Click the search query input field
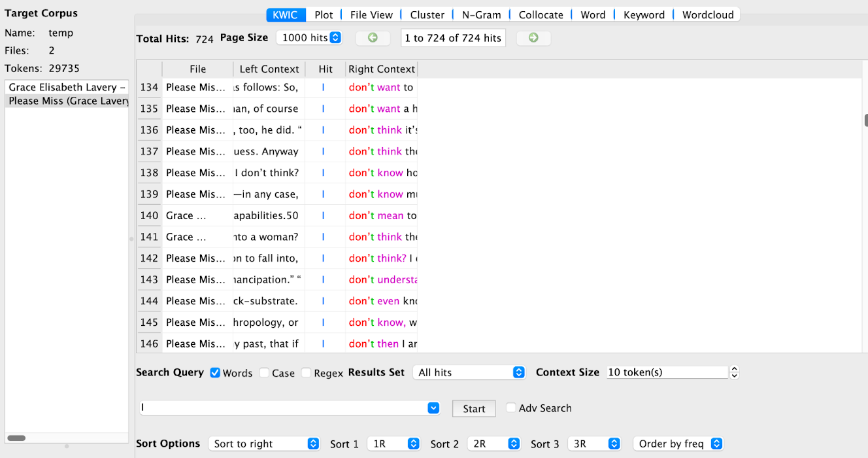This screenshot has width=868, height=458. [x=284, y=408]
